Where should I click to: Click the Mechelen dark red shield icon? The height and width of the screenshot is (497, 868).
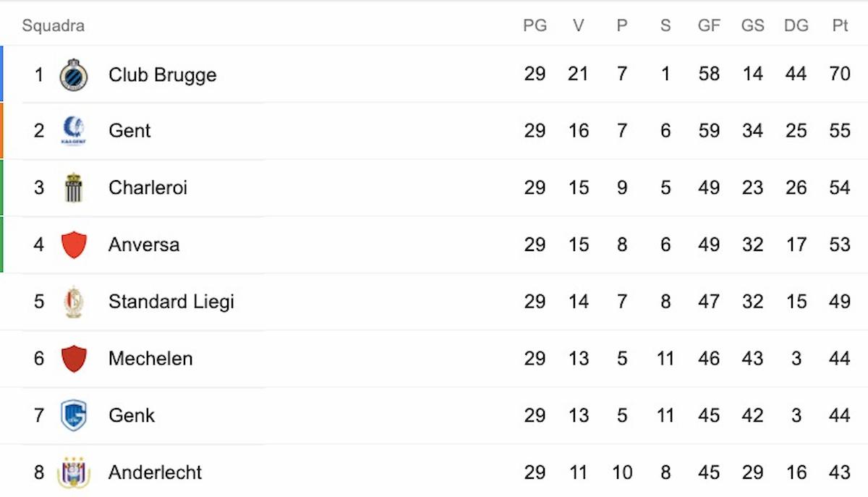pyautogui.click(x=74, y=359)
